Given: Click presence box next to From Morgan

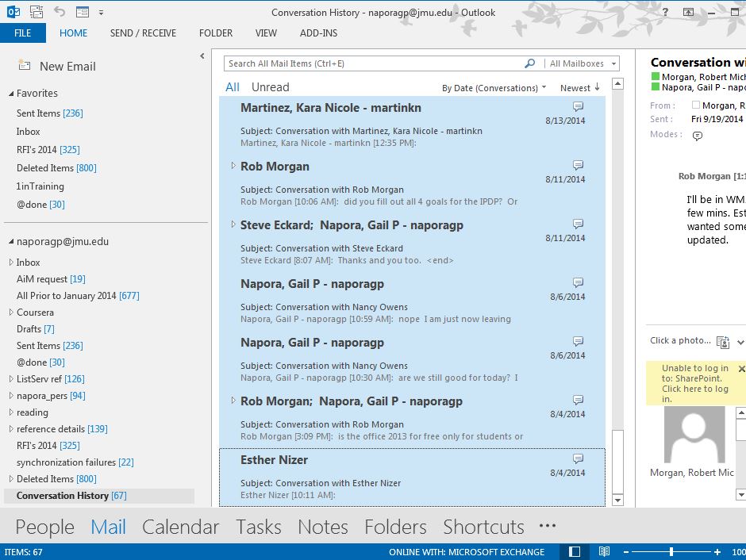Looking at the screenshot, I should coord(695,105).
